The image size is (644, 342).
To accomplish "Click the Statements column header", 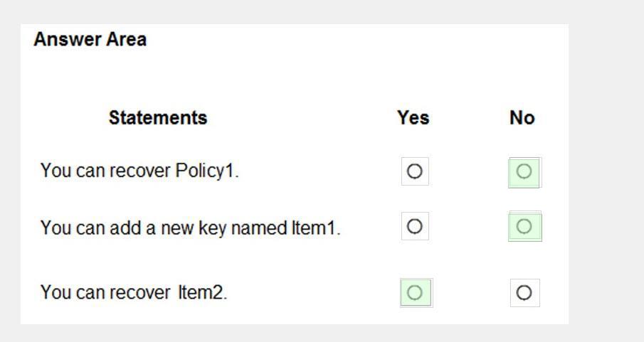I will (x=158, y=118).
